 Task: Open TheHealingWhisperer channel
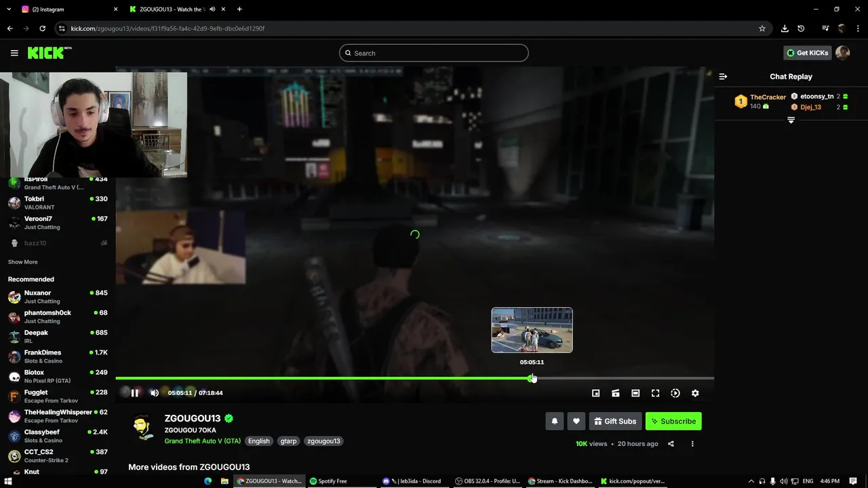pyautogui.click(x=58, y=415)
